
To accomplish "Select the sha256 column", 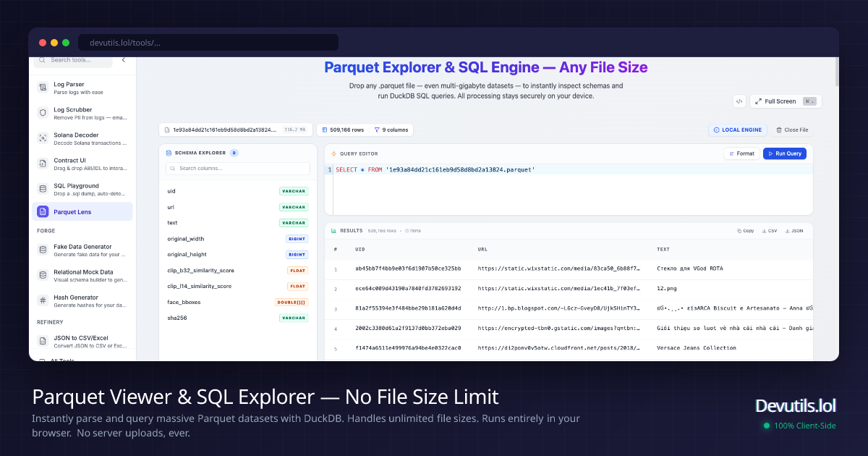I will coord(237,318).
